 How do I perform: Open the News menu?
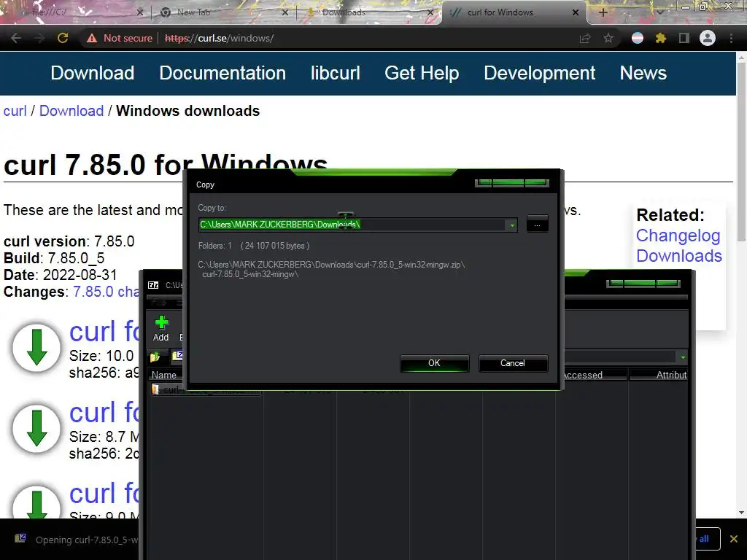click(x=643, y=73)
